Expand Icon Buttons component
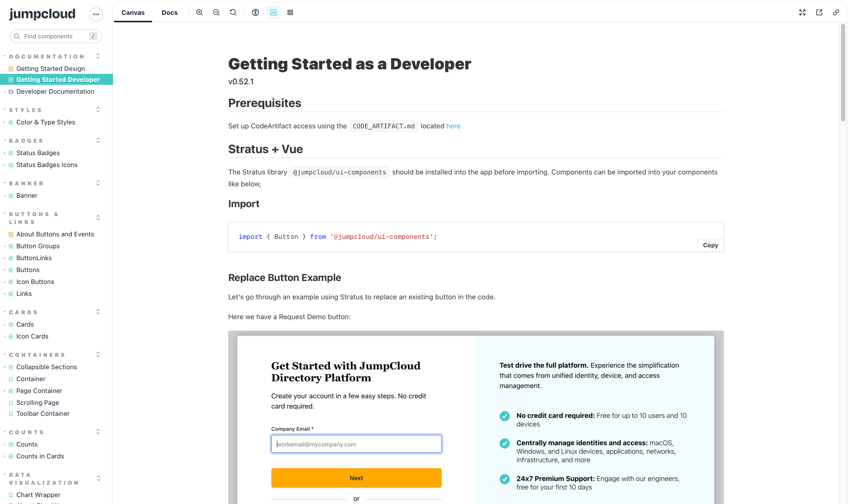This screenshot has width=850, height=504. (x=35, y=282)
